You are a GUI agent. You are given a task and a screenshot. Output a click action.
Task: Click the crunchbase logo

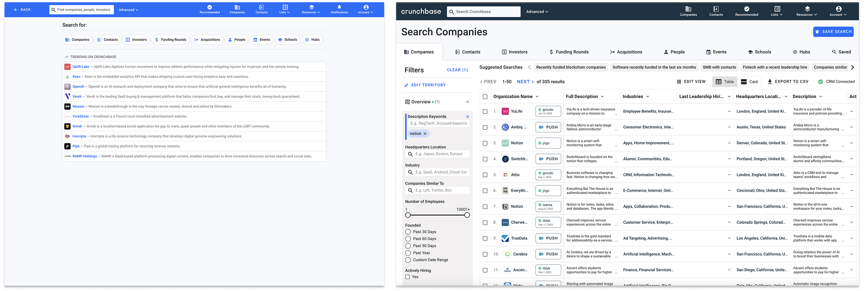tap(421, 11)
